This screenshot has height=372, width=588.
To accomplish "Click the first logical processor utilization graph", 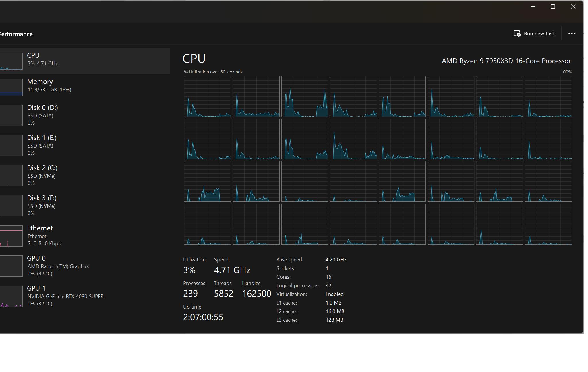I will 207,97.
